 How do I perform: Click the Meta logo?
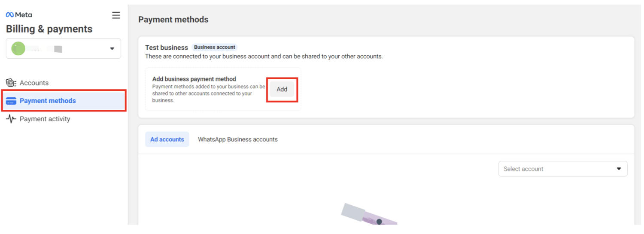pos(19,15)
